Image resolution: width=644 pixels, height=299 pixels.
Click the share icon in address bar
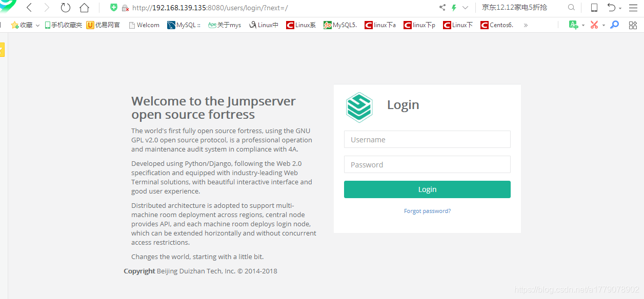(x=442, y=8)
